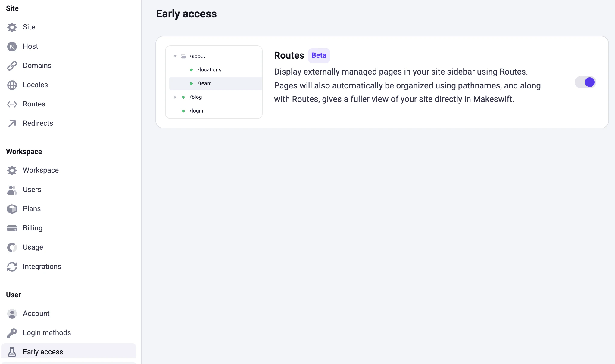
Task: Click the Locales globe icon
Action: 12,85
